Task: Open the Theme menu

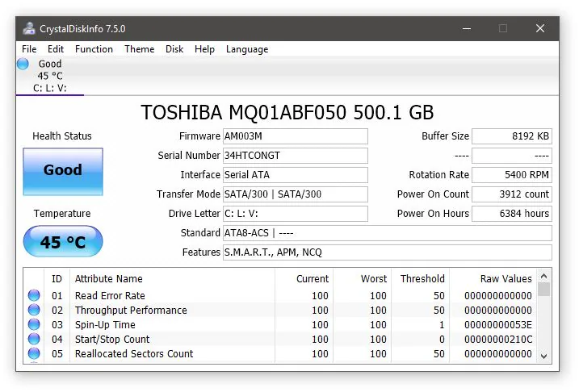Action: click(x=139, y=49)
